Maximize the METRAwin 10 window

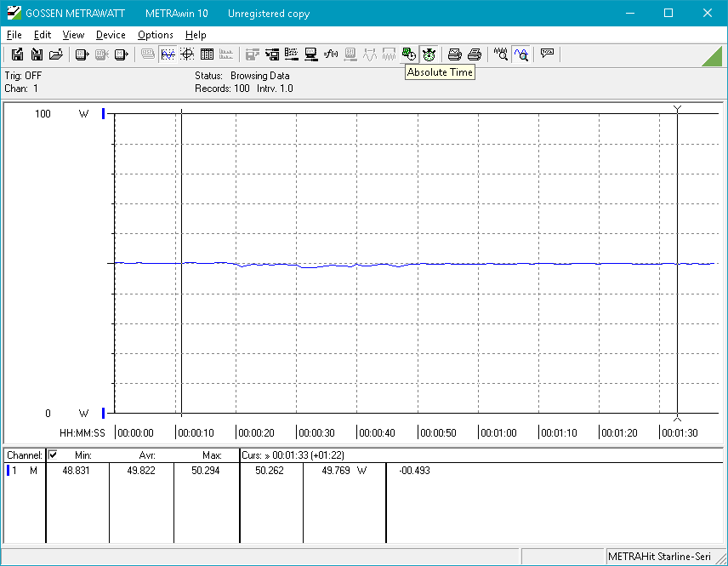(x=668, y=13)
